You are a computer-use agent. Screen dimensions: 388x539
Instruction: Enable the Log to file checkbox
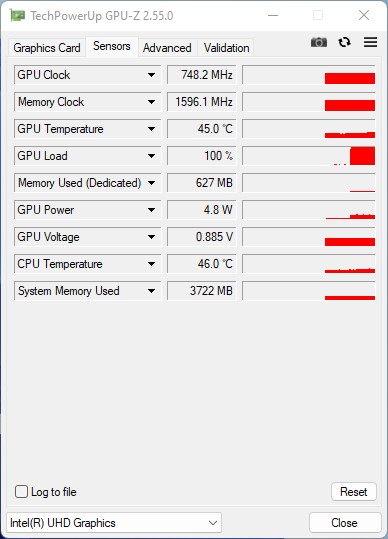pyautogui.click(x=21, y=492)
